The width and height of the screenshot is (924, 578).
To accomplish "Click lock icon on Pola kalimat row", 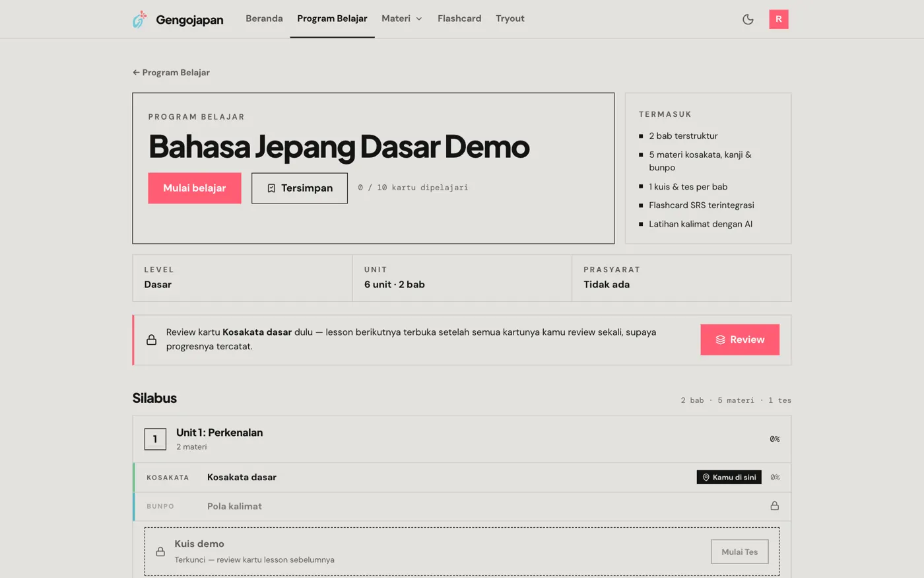I will [775, 506].
